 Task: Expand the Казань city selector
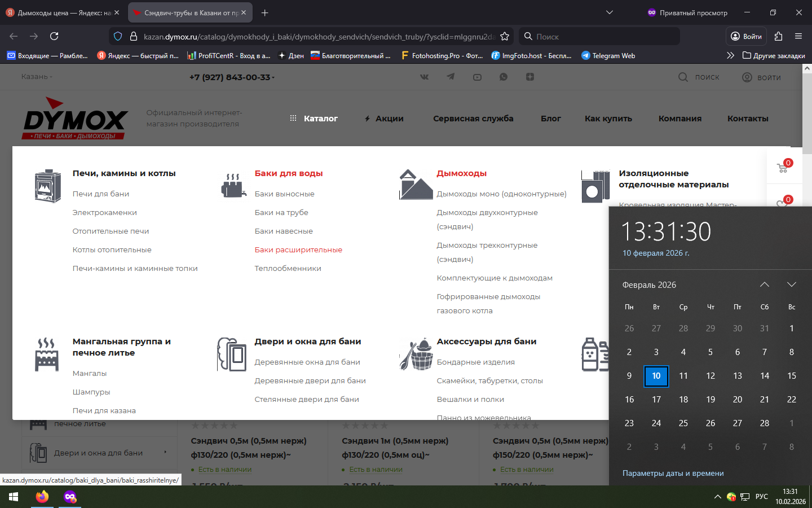point(37,77)
